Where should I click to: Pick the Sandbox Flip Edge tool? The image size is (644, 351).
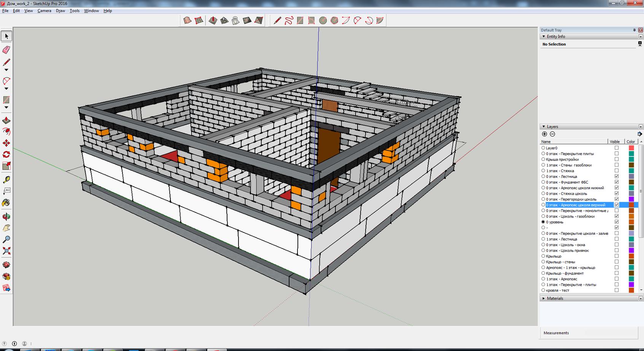(x=259, y=21)
